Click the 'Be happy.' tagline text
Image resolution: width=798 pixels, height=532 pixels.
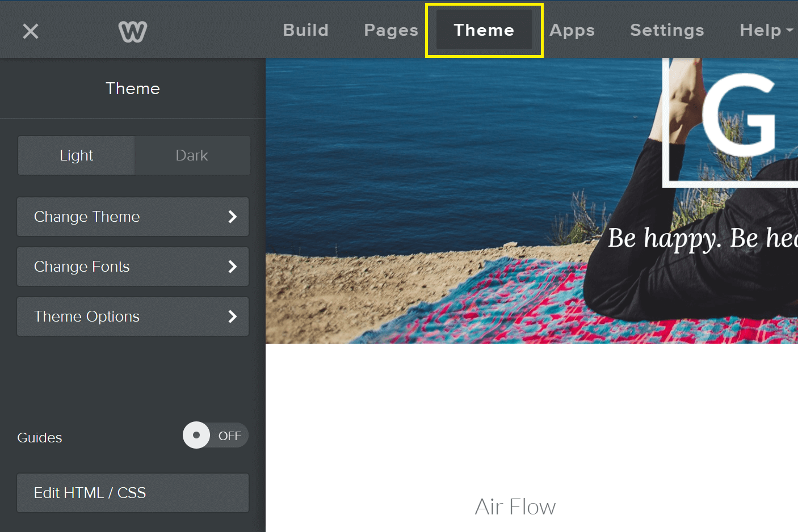pos(665,238)
